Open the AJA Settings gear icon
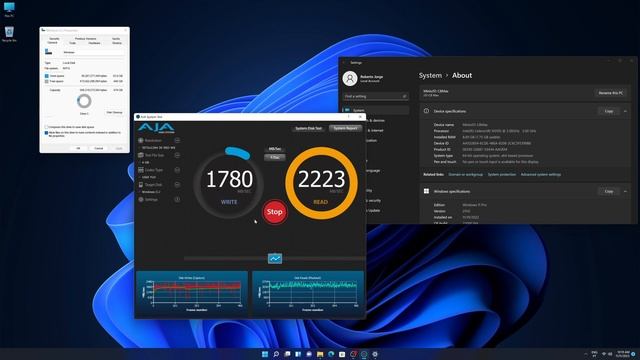Image resolution: width=640 pixels, height=360 pixels. (x=141, y=200)
